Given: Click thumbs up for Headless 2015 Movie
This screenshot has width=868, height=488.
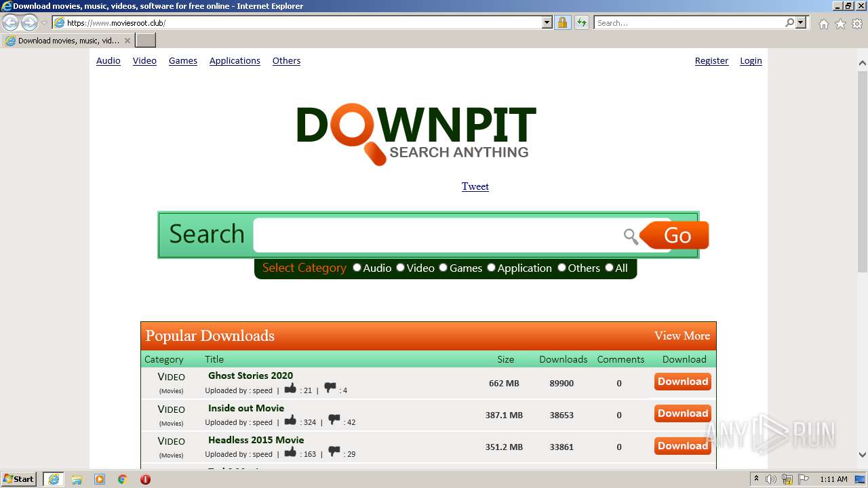Looking at the screenshot, I should click(x=290, y=452).
